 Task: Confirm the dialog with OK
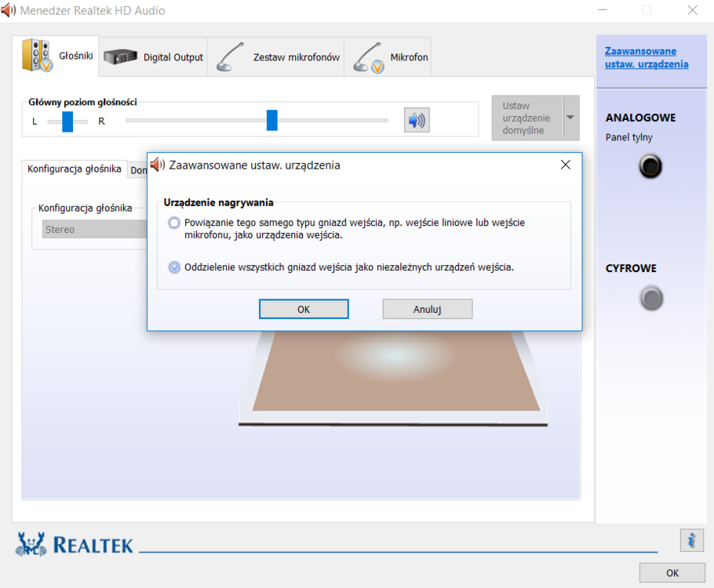304,309
